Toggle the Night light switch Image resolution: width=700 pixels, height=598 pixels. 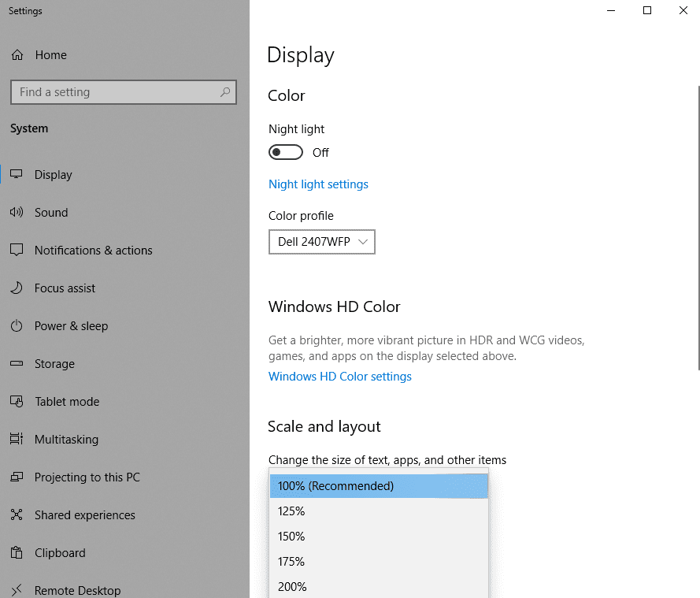pyautogui.click(x=286, y=152)
